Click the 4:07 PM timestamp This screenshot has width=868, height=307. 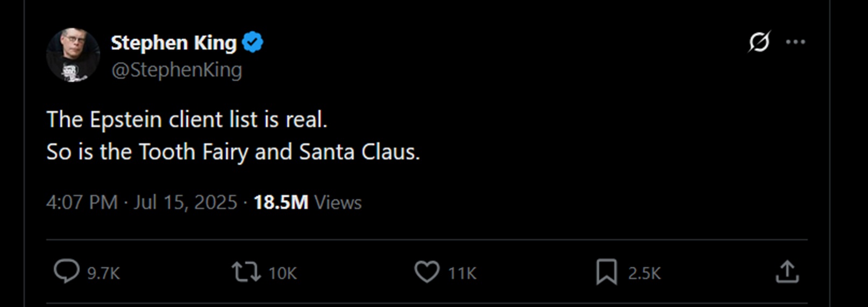pos(82,203)
